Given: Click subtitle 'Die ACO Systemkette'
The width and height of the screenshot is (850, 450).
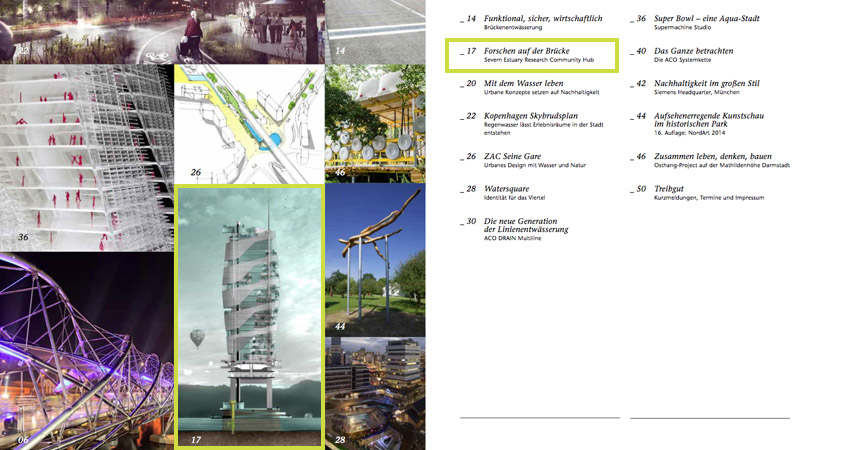Looking at the screenshot, I should 682,60.
